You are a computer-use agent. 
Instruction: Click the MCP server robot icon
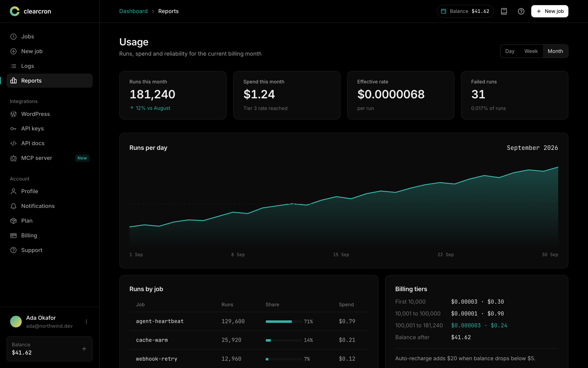tap(13, 158)
